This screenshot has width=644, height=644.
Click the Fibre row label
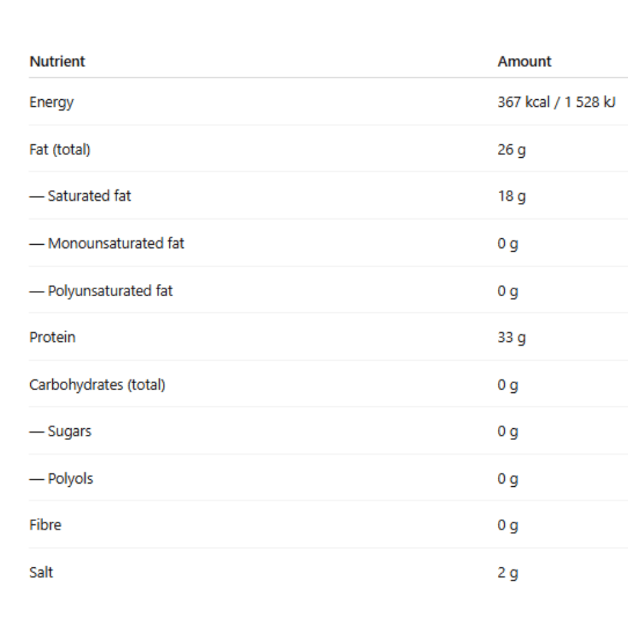point(45,526)
